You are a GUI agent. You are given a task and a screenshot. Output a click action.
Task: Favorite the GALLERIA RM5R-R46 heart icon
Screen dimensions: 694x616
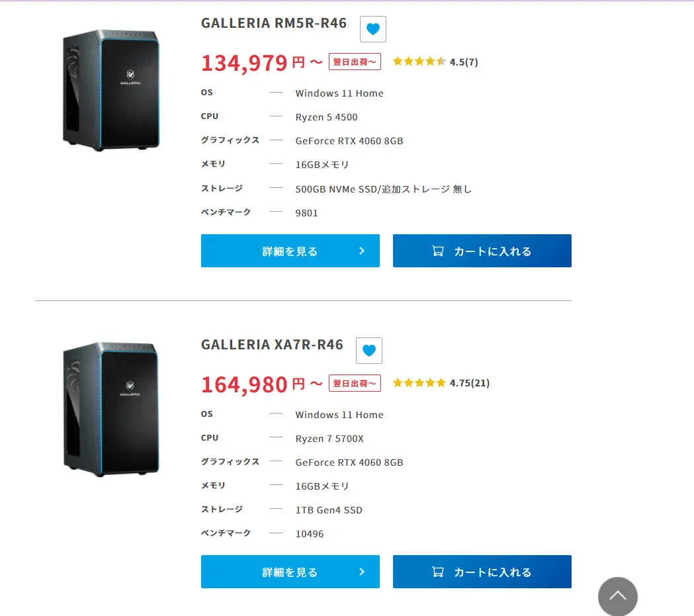tap(373, 29)
